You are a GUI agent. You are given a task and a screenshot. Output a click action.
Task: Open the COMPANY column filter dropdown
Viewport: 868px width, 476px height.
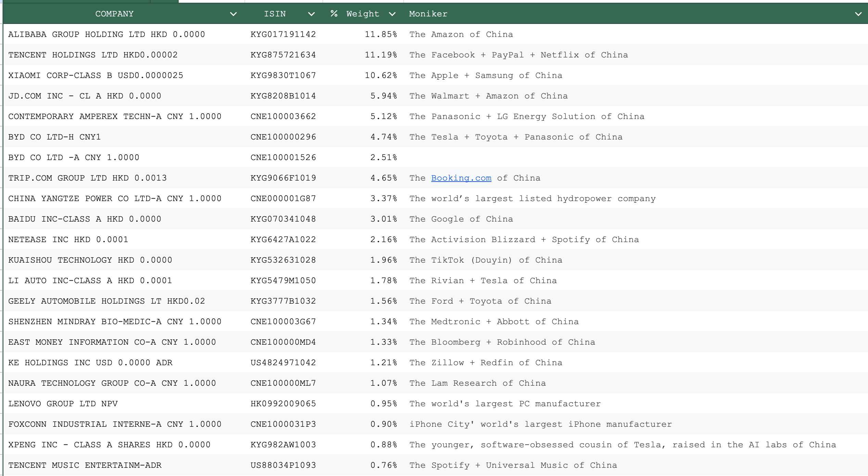point(233,14)
